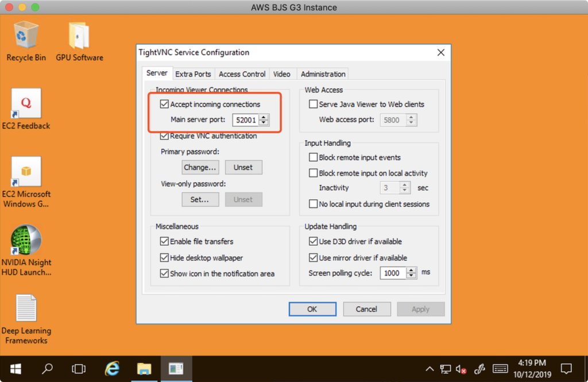This screenshot has height=382, width=588.
Task: Open File Explorer from the taskbar
Action: [x=144, y=368]
